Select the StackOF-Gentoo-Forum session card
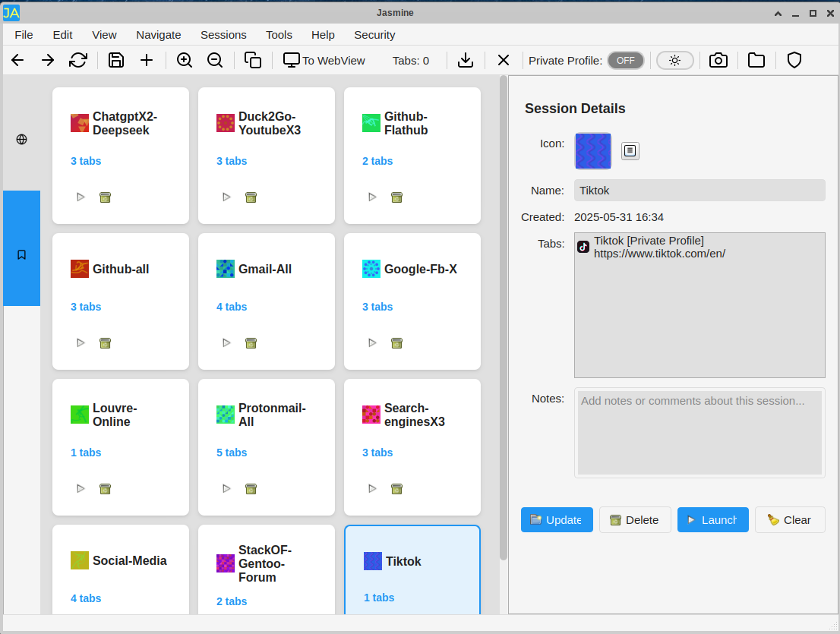Image resolution: width=840 pixels, height=634 pixels. pyautogui.click(x=267, y=569)
